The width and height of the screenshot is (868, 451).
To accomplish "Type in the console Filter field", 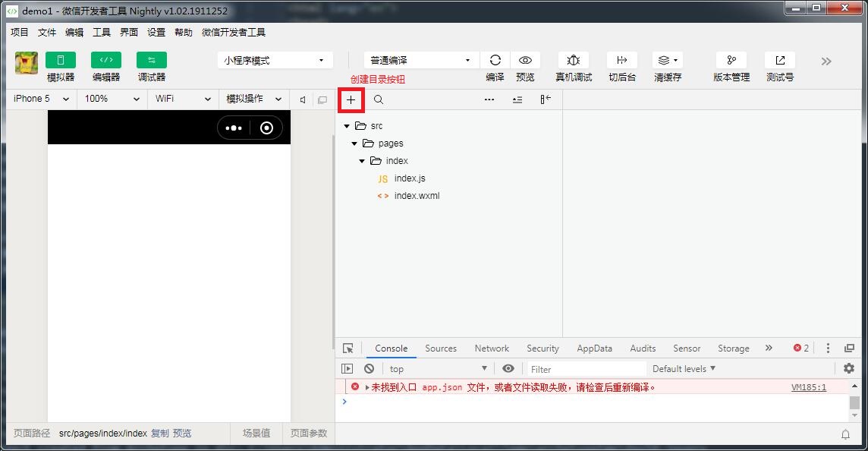I will tap(584, 368).
